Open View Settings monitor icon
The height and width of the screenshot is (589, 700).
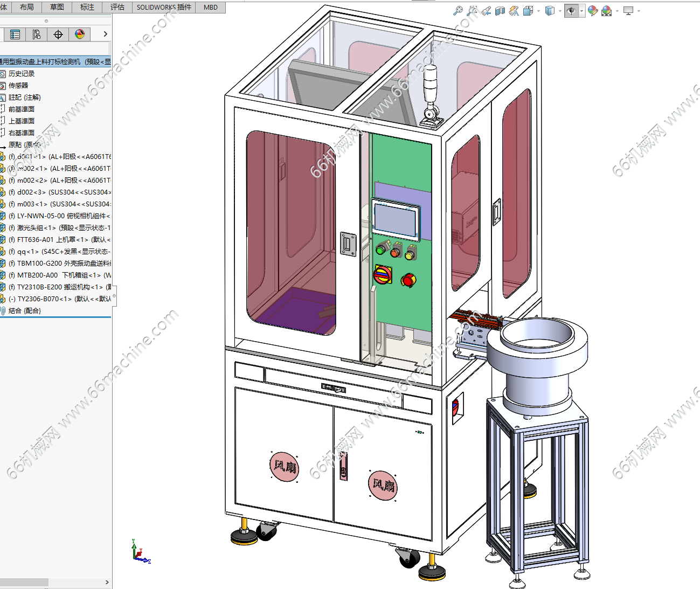[628, 11]
